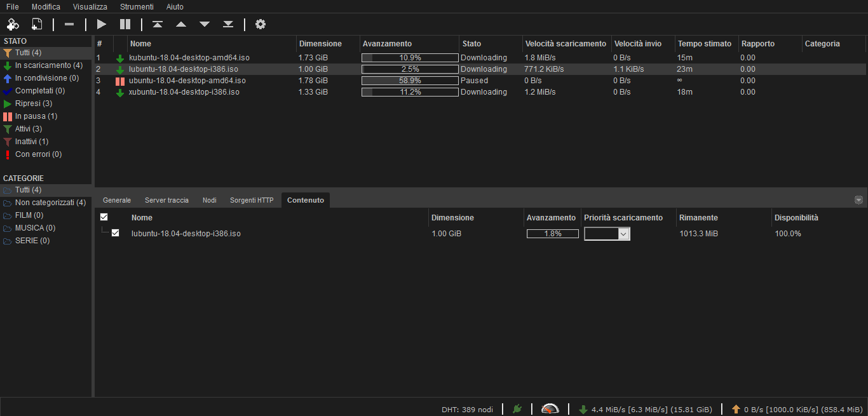868x416 pixels.
Task: Delete the selected torrent with the minus icon
Action: [69, 24]
